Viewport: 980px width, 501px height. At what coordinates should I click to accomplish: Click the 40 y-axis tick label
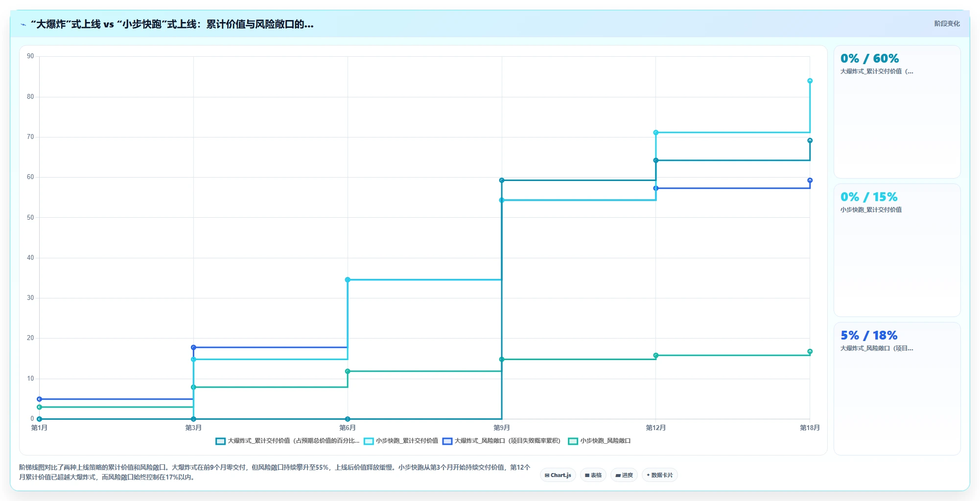(x=30, y=258)
